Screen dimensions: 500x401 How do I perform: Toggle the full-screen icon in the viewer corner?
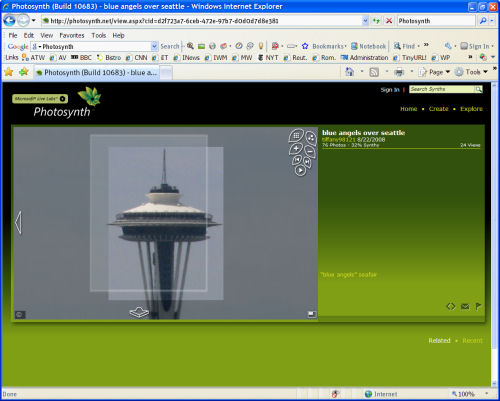click(x=312, y=314)
